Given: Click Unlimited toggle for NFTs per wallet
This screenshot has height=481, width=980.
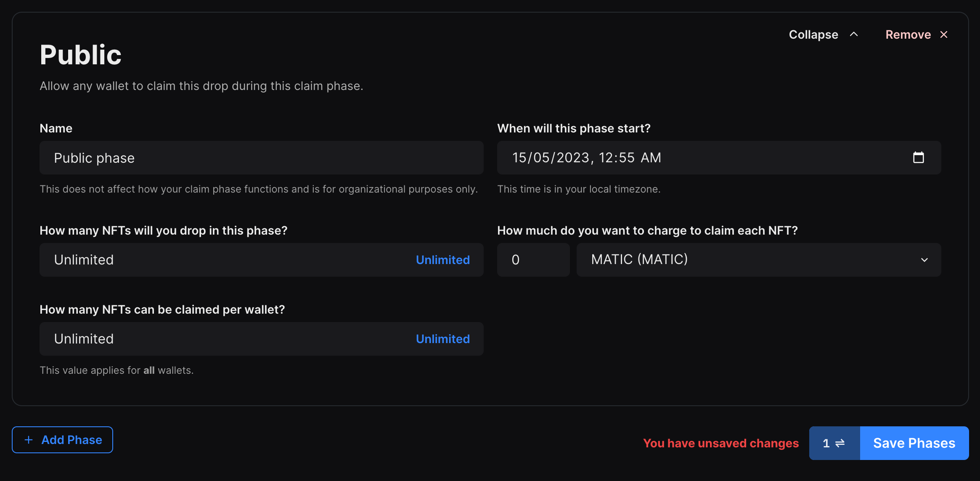Looking at the screenshot, I should [442, 338].
